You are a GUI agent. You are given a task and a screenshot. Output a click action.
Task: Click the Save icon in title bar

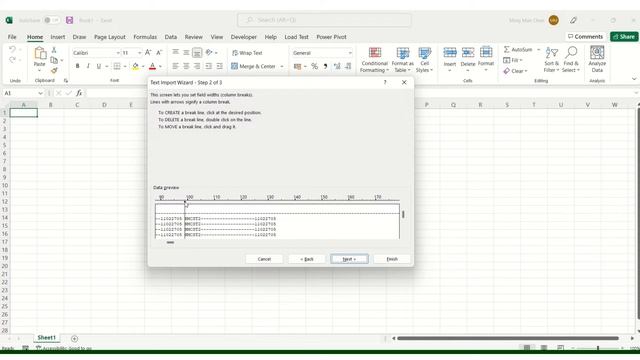coord(69,20)
